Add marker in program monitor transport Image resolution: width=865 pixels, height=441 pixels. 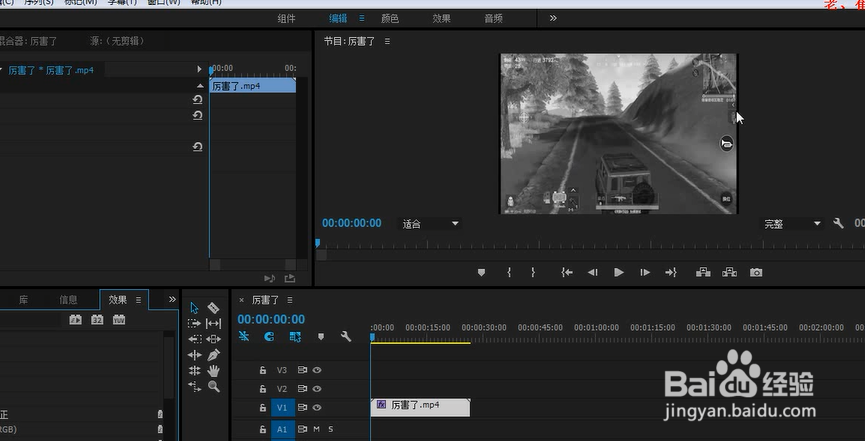tap(481, 272)
